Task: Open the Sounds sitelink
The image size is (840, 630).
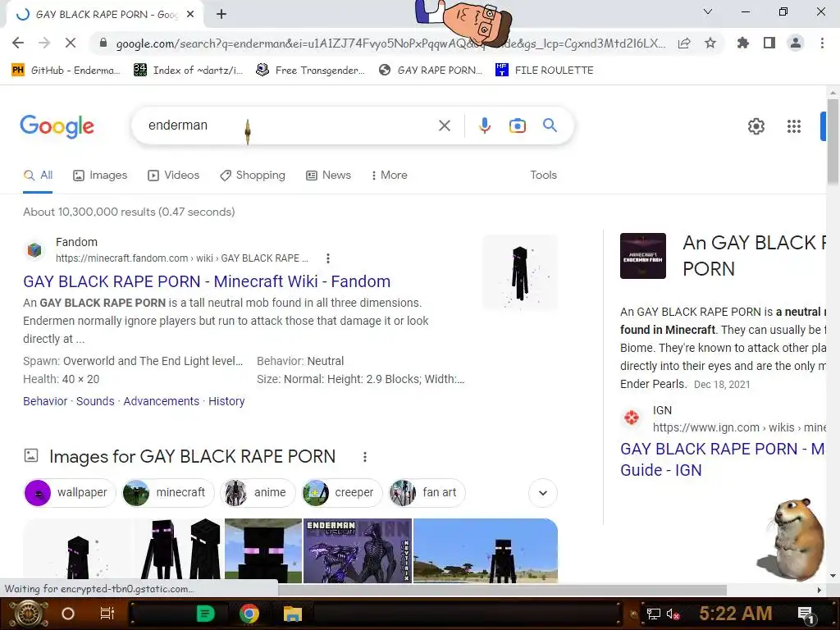Action: (95, 401)
